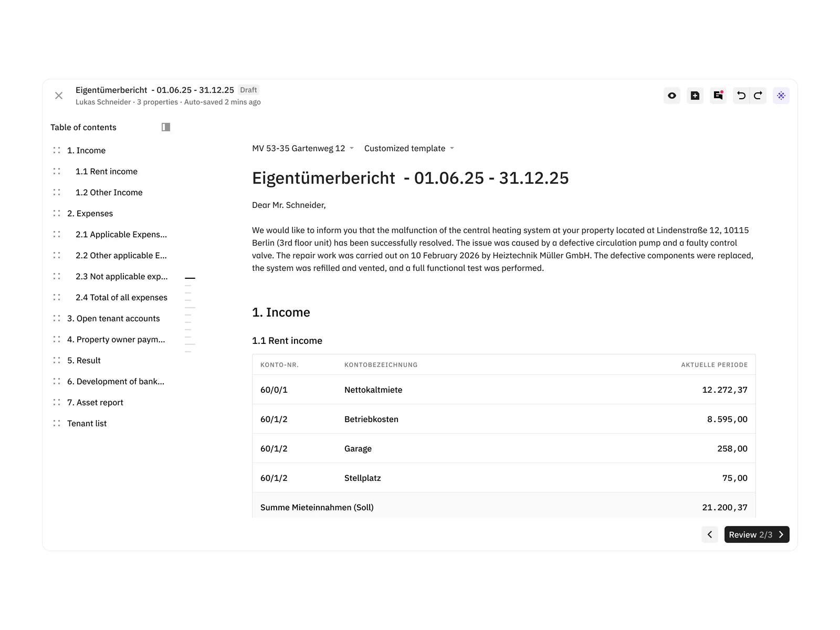Click the Garage amount 258,00
The width and height of the screenshot is (840, 630).
[x=732, y=449]
